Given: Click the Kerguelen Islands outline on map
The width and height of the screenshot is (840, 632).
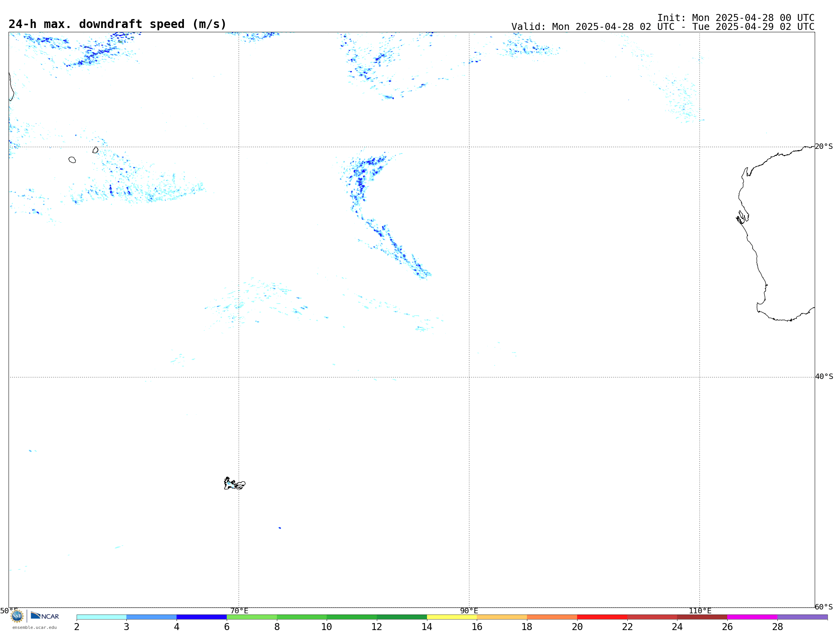Looking at the screenshot, I should click(234, 483).
